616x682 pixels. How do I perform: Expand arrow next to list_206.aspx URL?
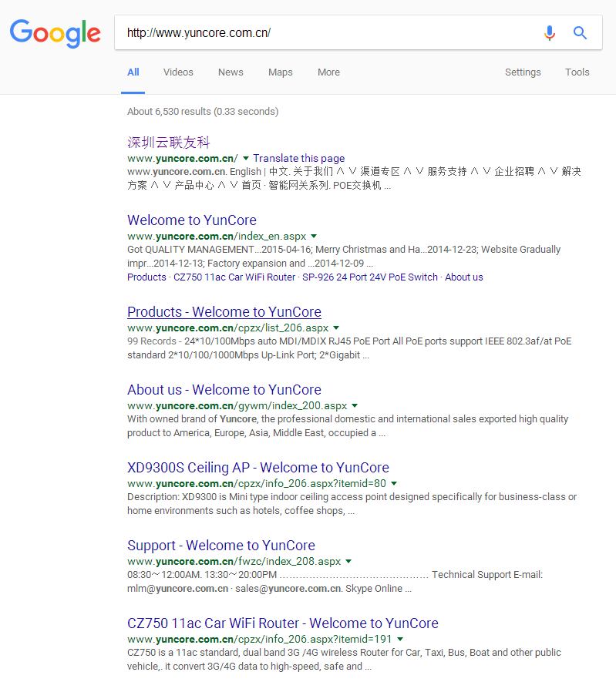tap(336, 328)
